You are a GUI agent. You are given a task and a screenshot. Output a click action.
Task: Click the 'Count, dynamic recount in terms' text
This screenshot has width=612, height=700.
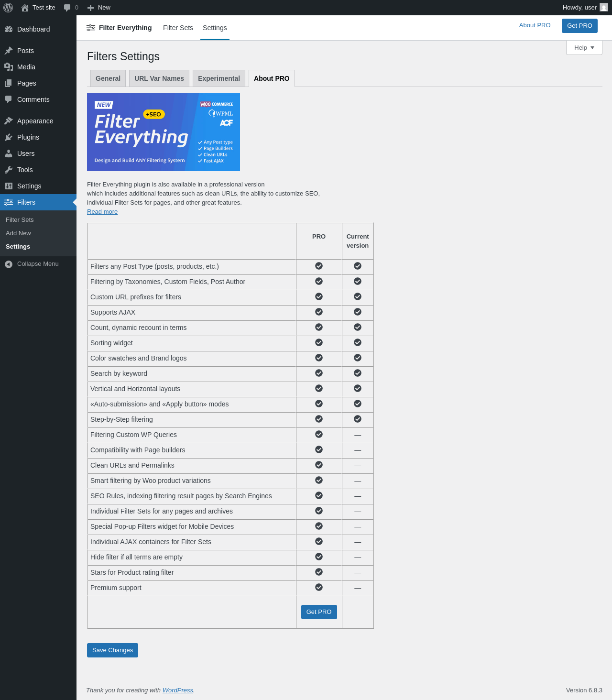[x=139, y=328]
